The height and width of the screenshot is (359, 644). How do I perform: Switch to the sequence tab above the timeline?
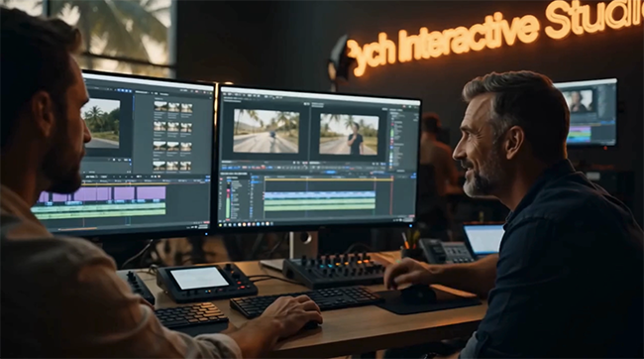[234, 174]
